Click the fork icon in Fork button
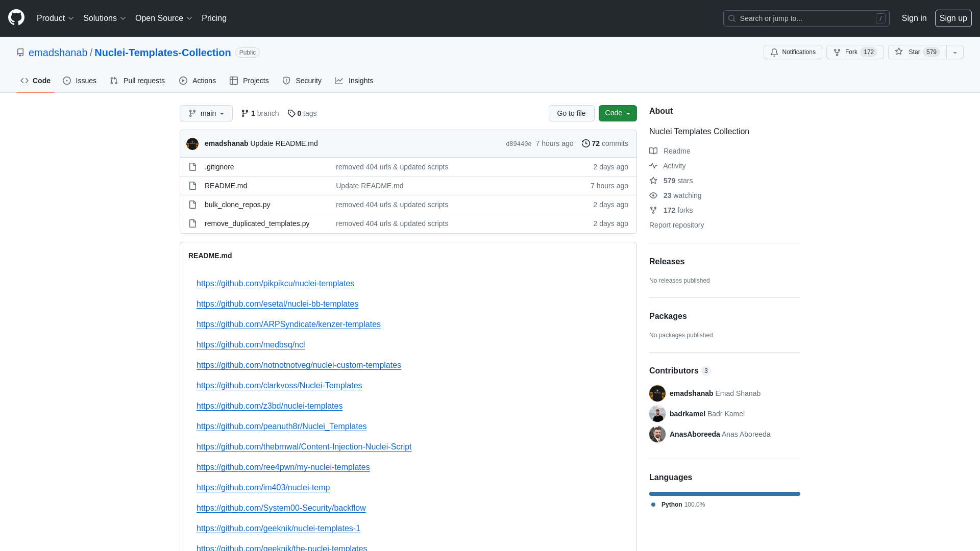Screen dimensions: 980x551 click(x=837, y=52)
